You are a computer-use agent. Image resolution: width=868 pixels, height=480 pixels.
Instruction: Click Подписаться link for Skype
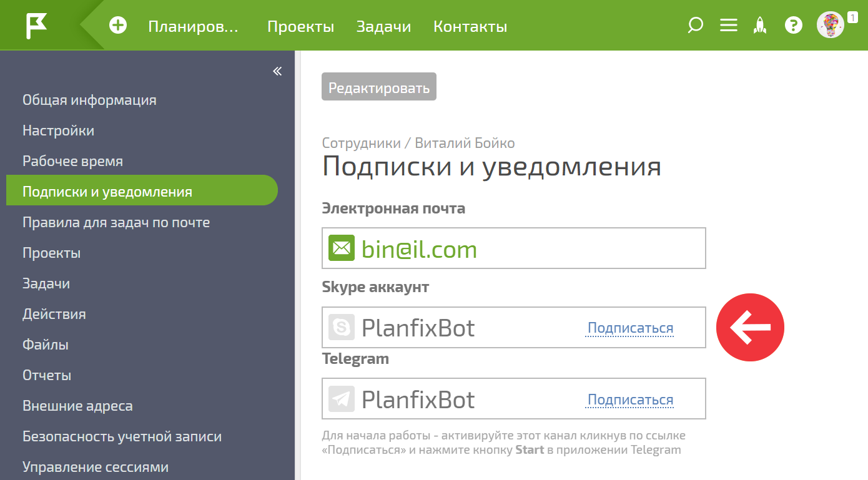(x=631, y=328)
